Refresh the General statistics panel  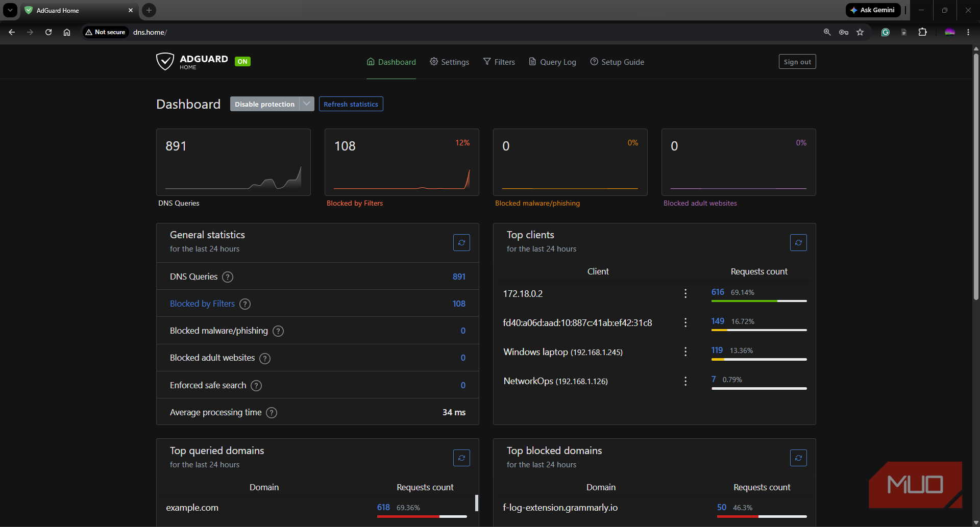461,243
